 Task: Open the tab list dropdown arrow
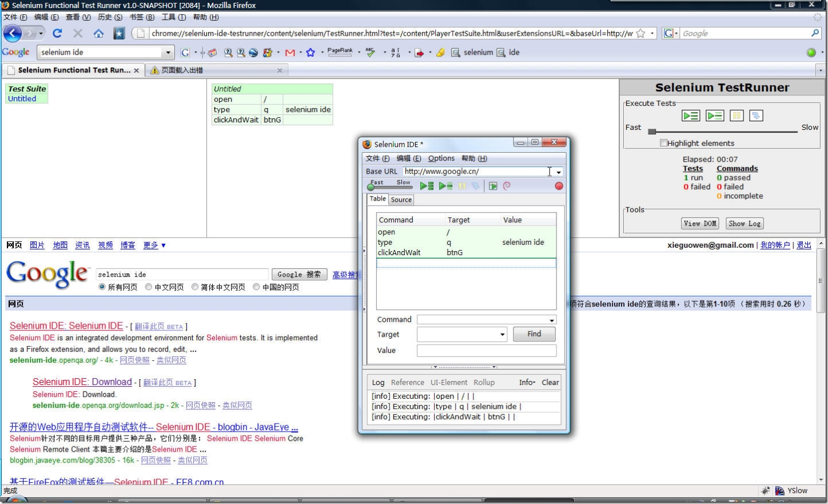pyautogui.click(x=821, y=70)
